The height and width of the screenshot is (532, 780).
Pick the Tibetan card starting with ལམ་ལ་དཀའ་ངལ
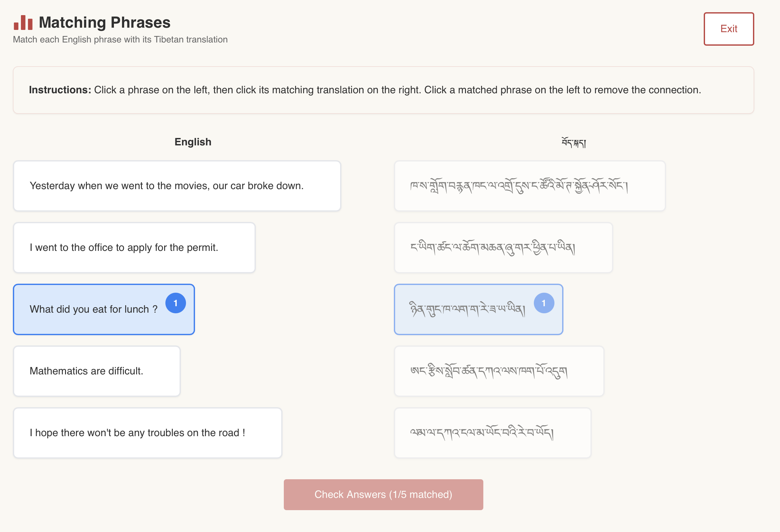[x=492, y=433]
